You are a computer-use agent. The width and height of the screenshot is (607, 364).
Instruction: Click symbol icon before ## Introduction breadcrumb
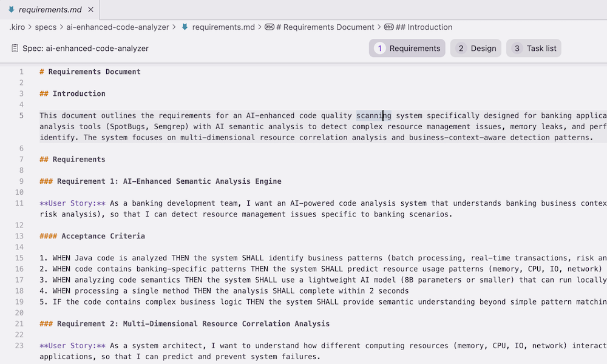click(388, 27)
